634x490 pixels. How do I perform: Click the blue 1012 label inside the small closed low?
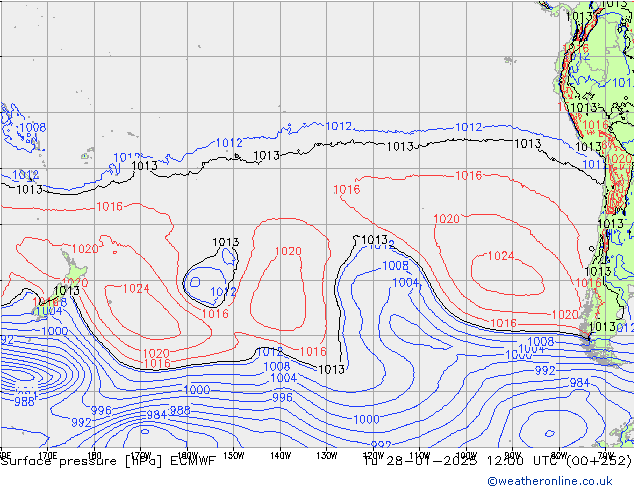[x=223, y=292]
